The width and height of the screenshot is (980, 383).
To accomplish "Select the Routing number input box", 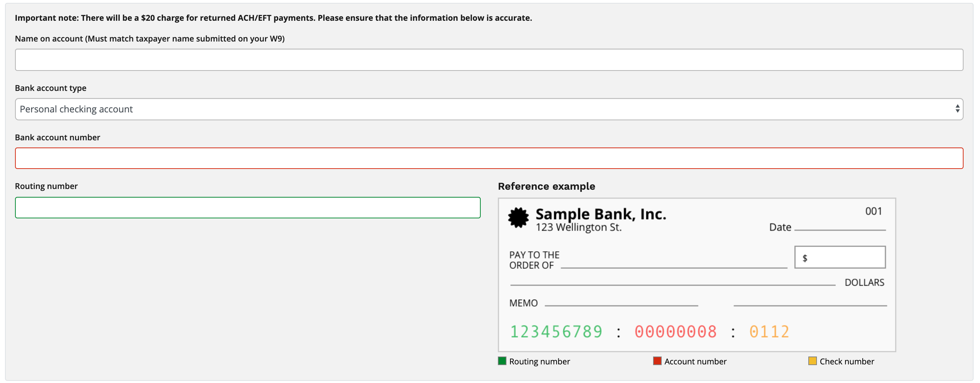I will pyautogui.click(x=247, y=208).
